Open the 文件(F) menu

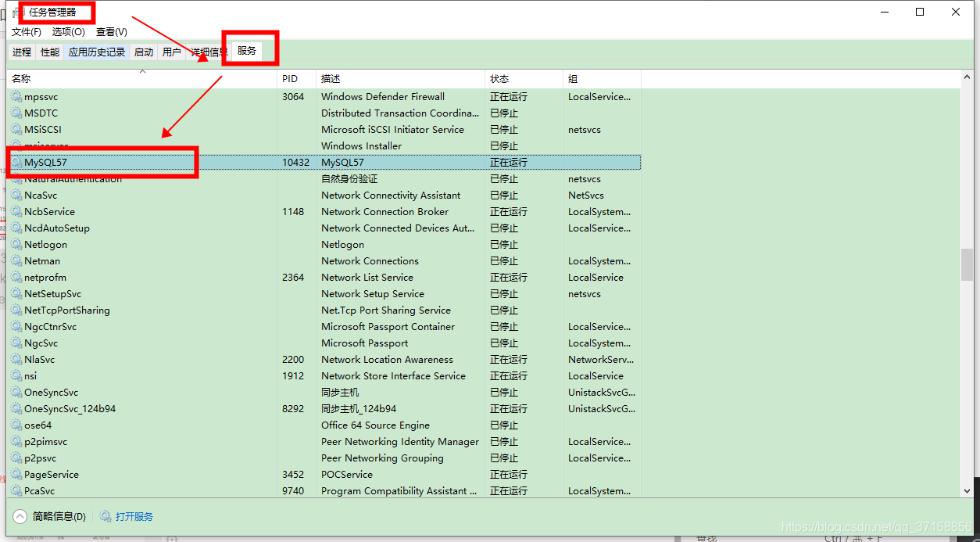tap(27, 32)
